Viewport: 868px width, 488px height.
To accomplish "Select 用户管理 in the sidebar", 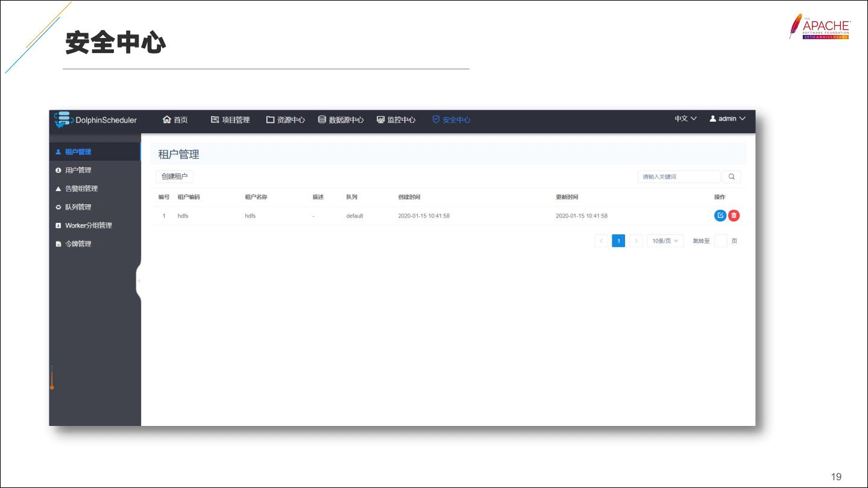I will (78, 170).
